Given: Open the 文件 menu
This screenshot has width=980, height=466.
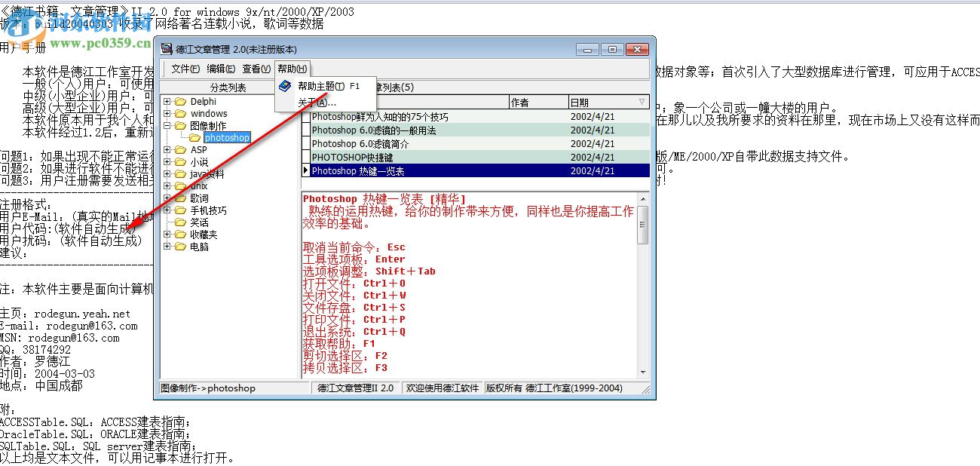Looking at the screenshot, I should [186, 68].
